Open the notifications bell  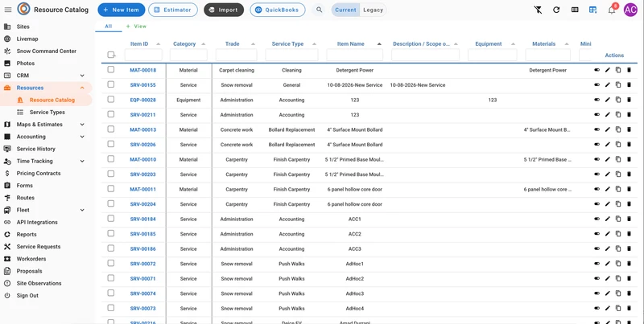(x=612, y=10)
